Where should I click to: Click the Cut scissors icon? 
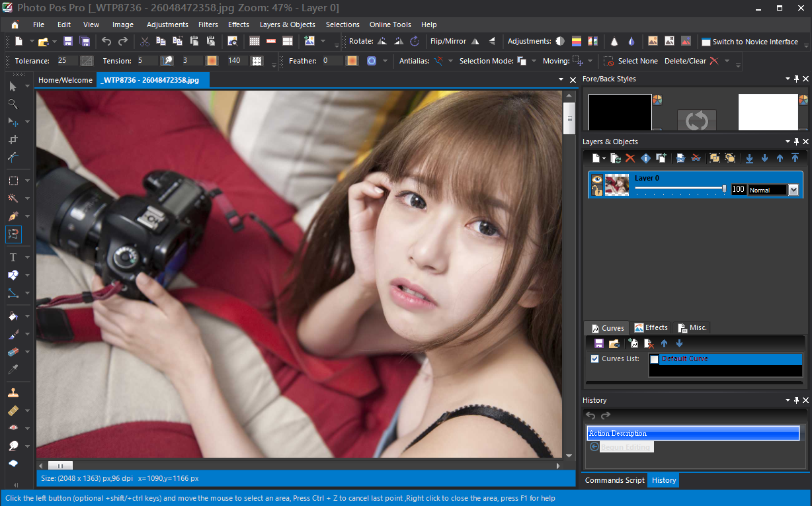(x=145, y=41)
